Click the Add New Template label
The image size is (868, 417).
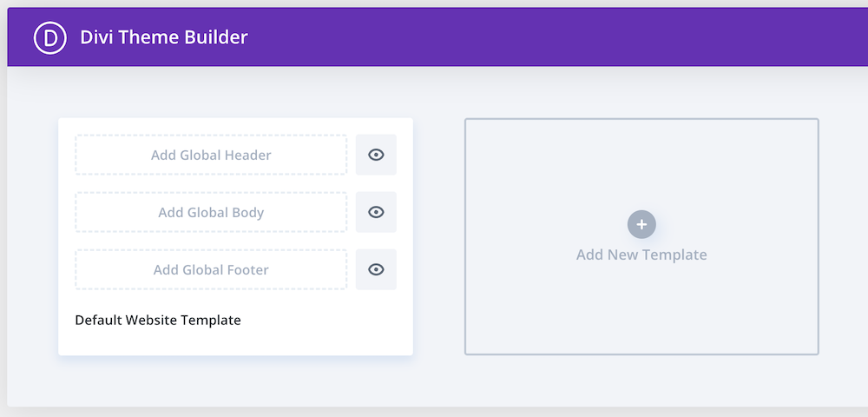coord(641,255)
